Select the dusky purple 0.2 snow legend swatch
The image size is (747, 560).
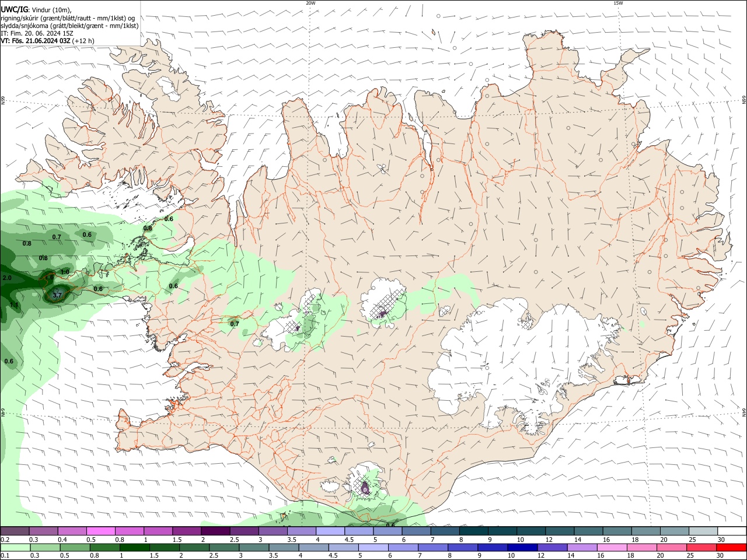[15, 531]
